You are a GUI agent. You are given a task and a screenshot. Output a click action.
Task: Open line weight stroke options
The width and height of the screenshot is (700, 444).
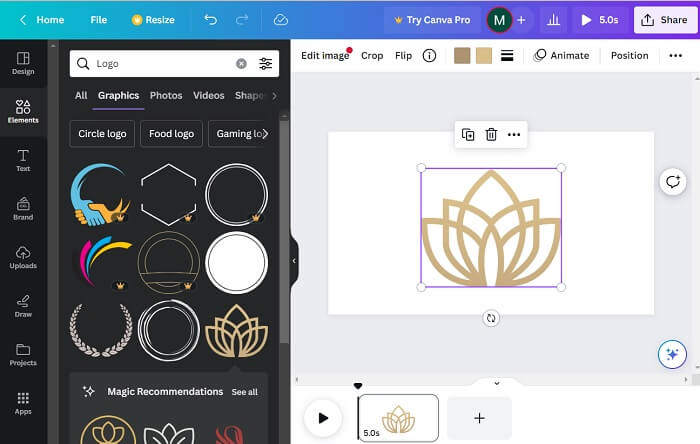coord(507,55)
